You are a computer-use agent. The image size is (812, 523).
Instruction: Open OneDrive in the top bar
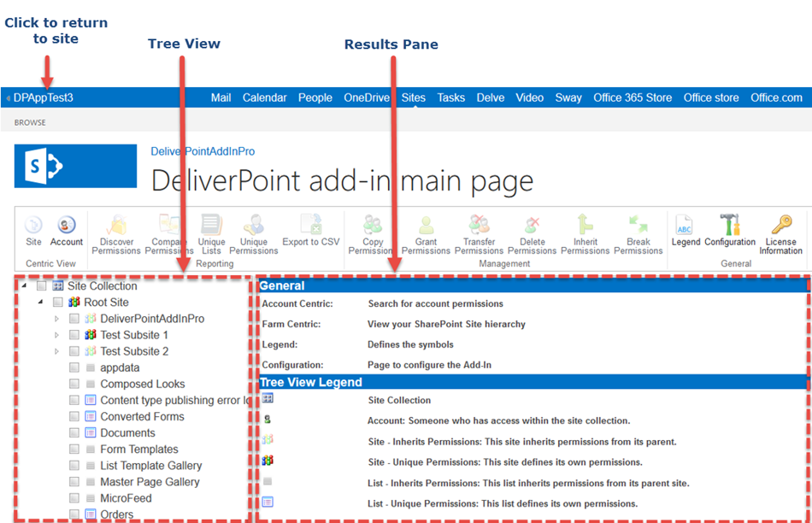[x=367, y=97]
